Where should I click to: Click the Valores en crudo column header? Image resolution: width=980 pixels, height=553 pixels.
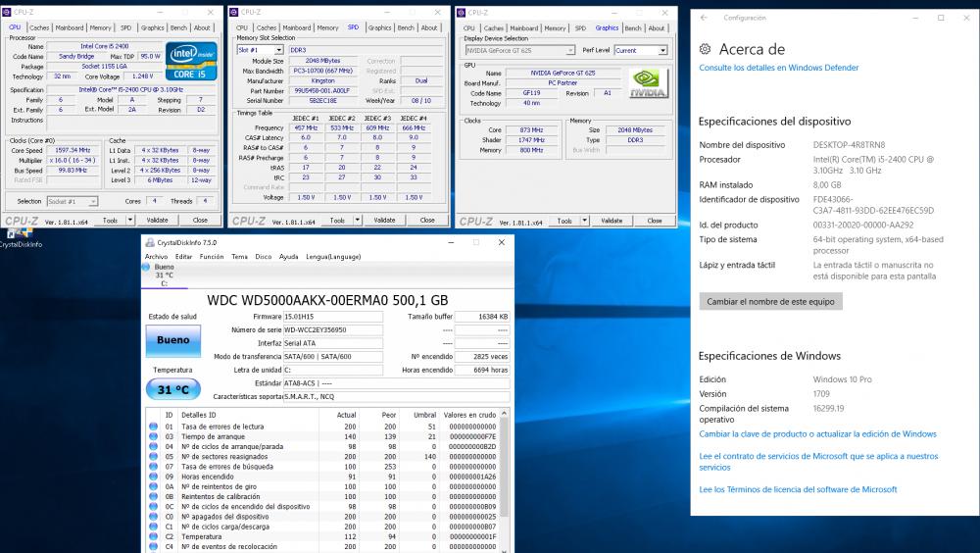click(470, 415)
